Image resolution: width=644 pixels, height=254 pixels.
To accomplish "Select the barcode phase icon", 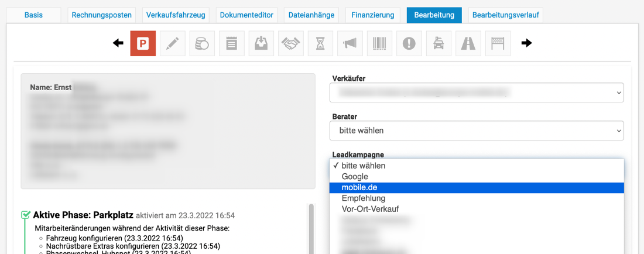I will pyautogui.click(x=379, y=43).
